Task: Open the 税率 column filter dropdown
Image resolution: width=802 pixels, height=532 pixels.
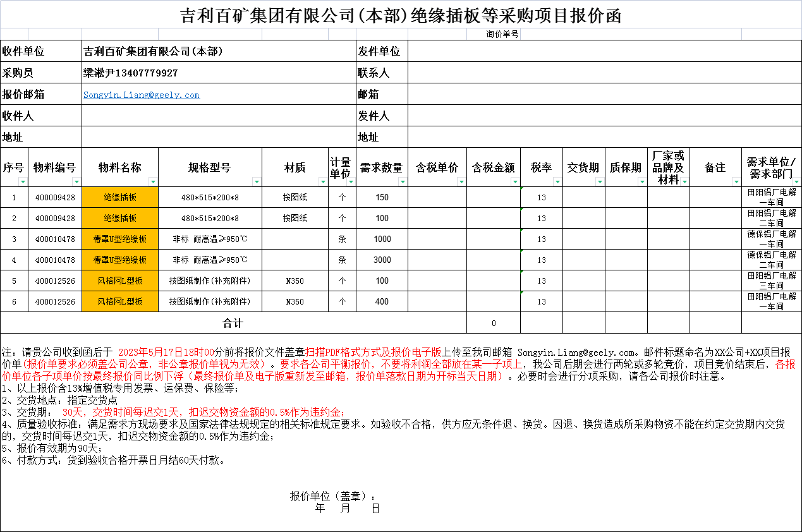Action: [558, 182]
